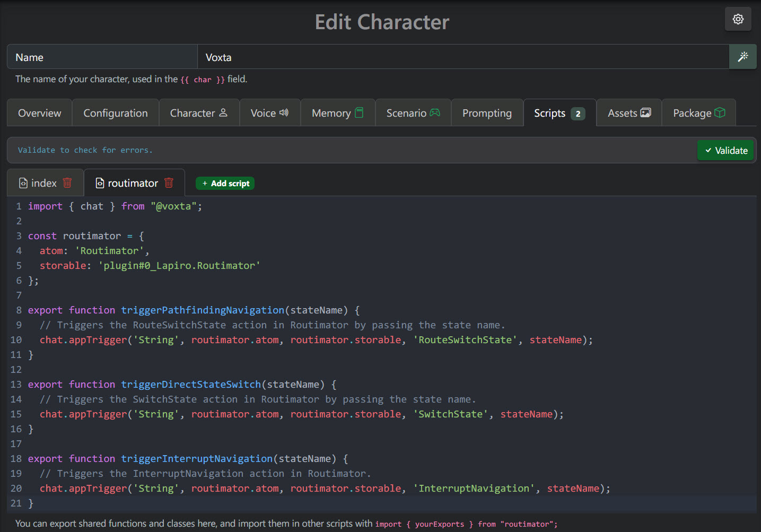Click the import example code in footer hint
Viewport: 761px width, 532px height.
click(467, 524)
